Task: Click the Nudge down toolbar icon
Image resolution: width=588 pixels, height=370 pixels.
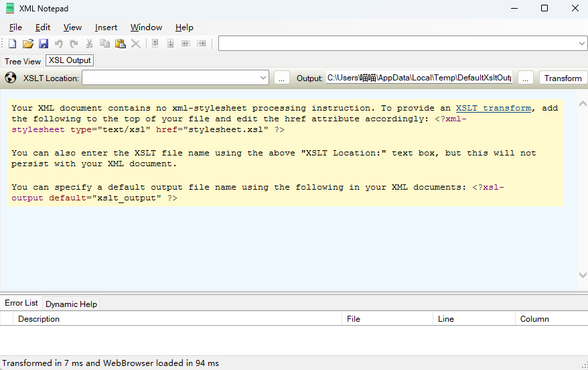Action: pos(170,44)
